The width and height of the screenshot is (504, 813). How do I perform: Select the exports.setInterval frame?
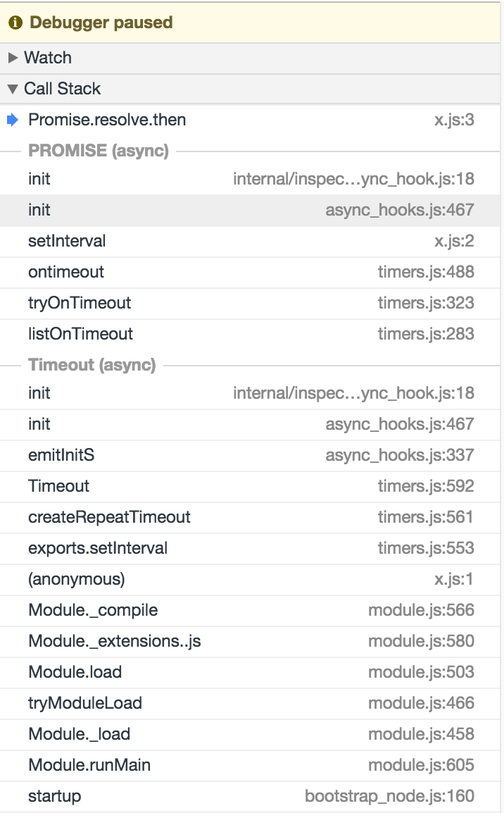click(250, 548)
